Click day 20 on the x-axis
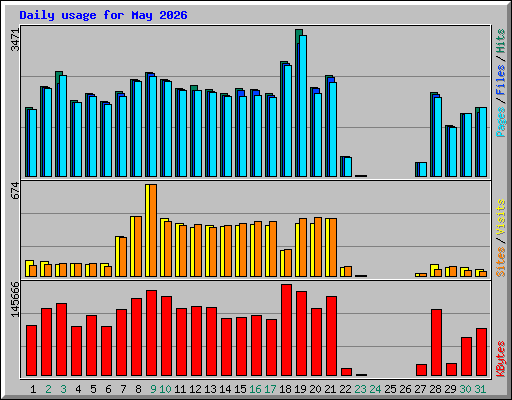The image size is (512, 400). 315,389
